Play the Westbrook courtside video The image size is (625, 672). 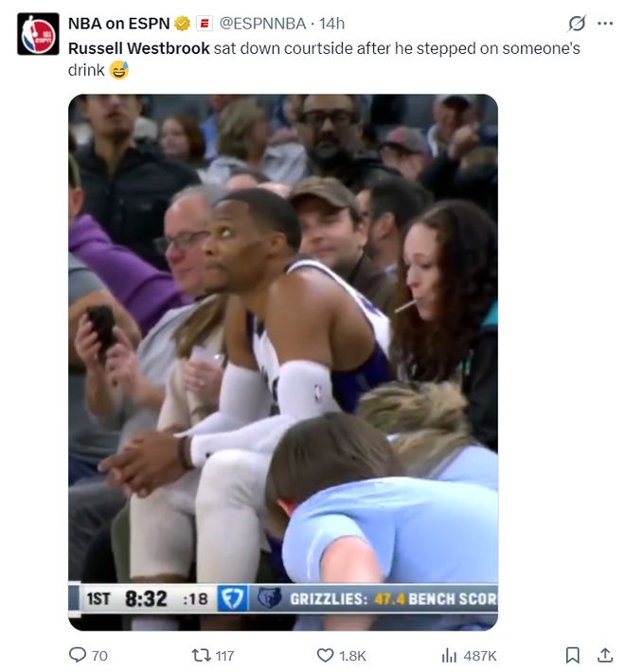click(x=283, y=363)
